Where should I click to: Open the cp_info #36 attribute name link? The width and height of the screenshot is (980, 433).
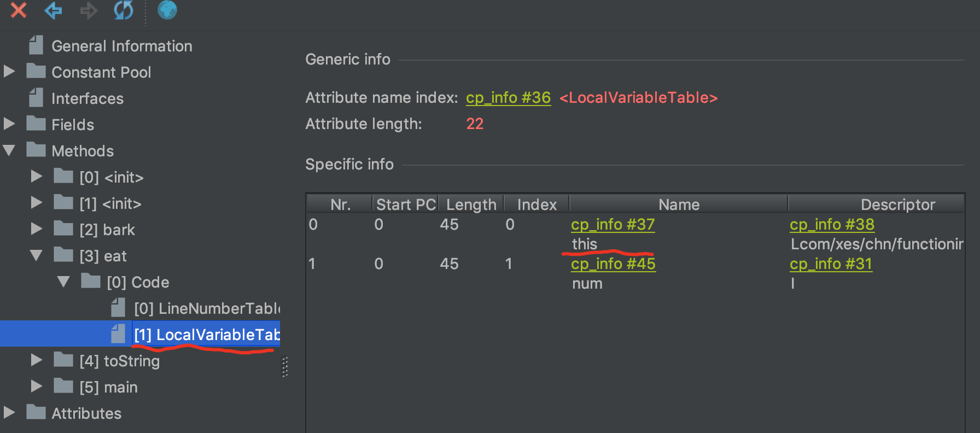[x=508, y=98]
